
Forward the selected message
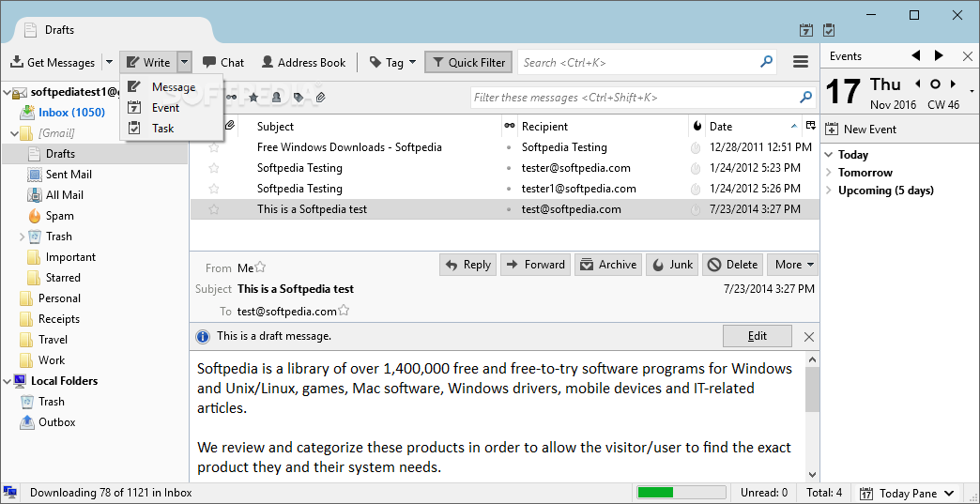tap(536, 265)
